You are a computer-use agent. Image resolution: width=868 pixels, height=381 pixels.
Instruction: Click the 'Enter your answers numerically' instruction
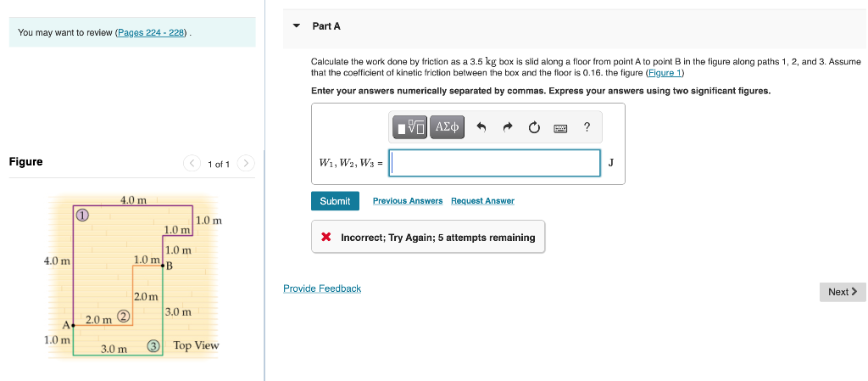[x=540, y=91]
